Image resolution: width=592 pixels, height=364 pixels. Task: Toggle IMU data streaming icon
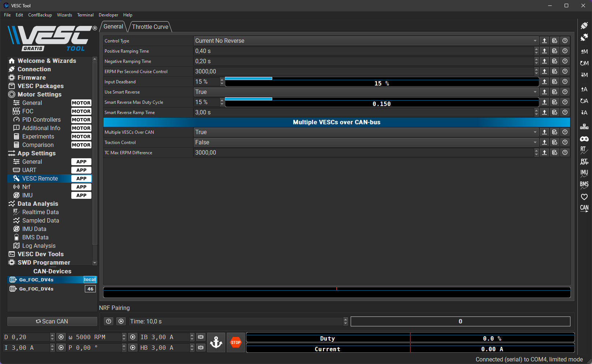584,174
